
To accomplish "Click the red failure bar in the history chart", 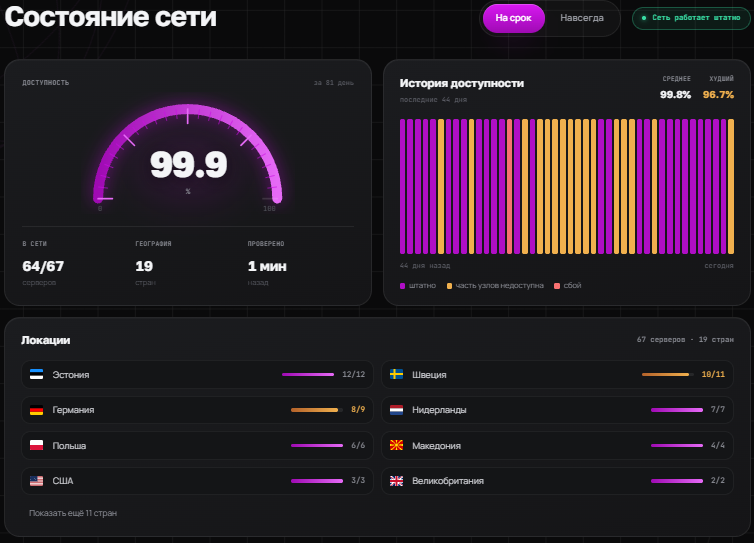I will coord(509,187).
